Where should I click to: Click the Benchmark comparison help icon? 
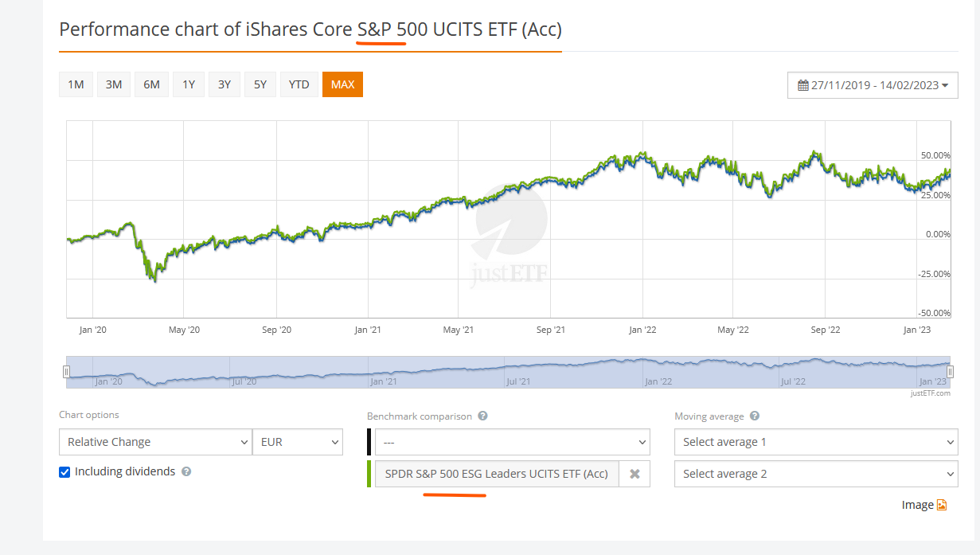[x=483, y=416]
